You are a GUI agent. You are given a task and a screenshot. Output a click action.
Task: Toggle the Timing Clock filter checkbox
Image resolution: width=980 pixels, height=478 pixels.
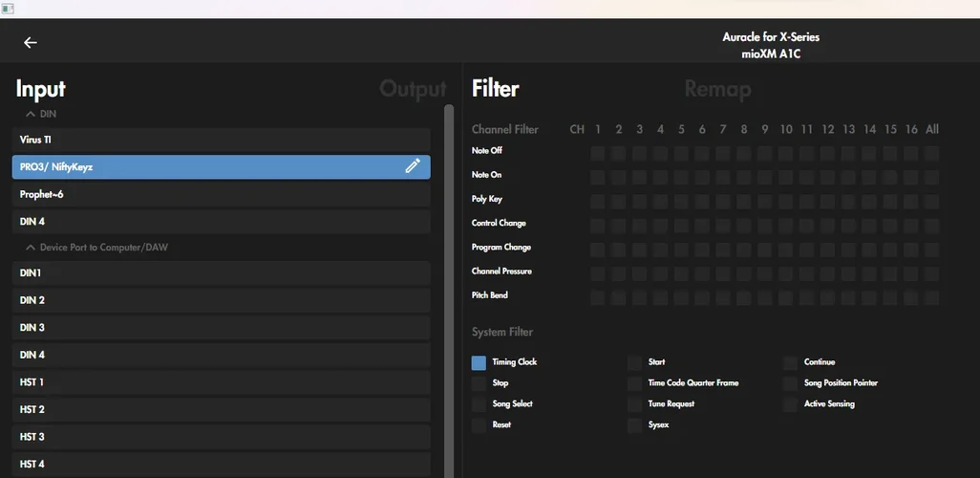tap(479, 363)
